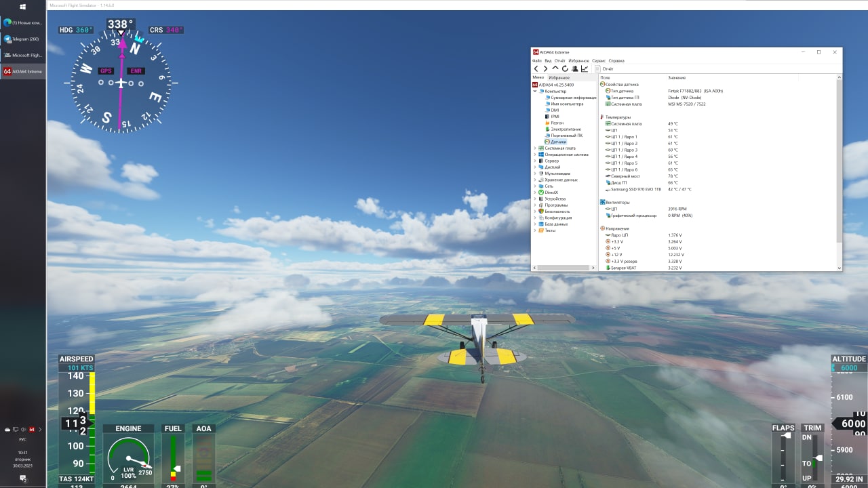Open the Отчёт menu in menu bar
Image resolution: width=868 pixels, height=488 pixels.
559,60
